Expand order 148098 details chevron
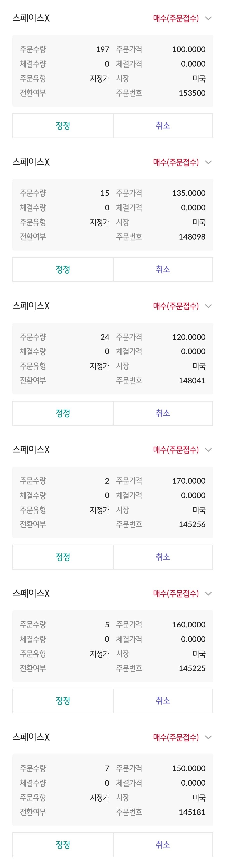The width and height of the screenshot is (226, 868). [x=208, y=162]
